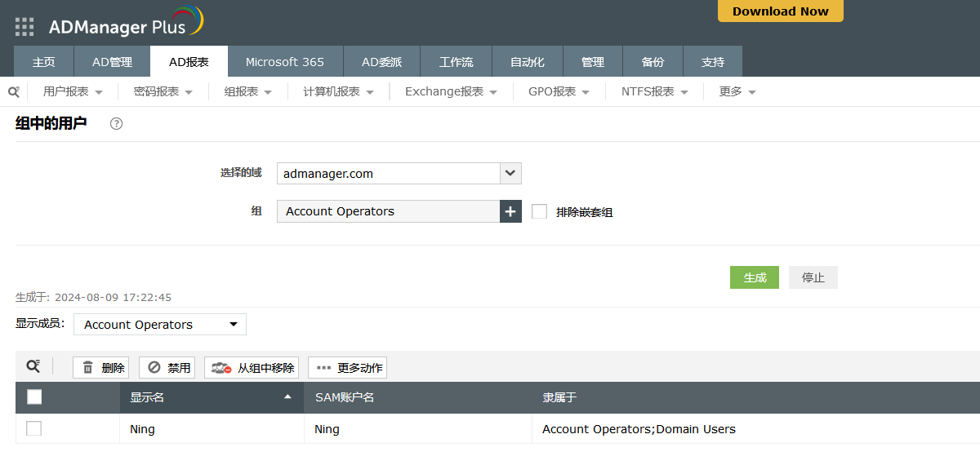Click the trash icon to delete
Viewport: 980px width, 474px height.
tap(88, 368)
